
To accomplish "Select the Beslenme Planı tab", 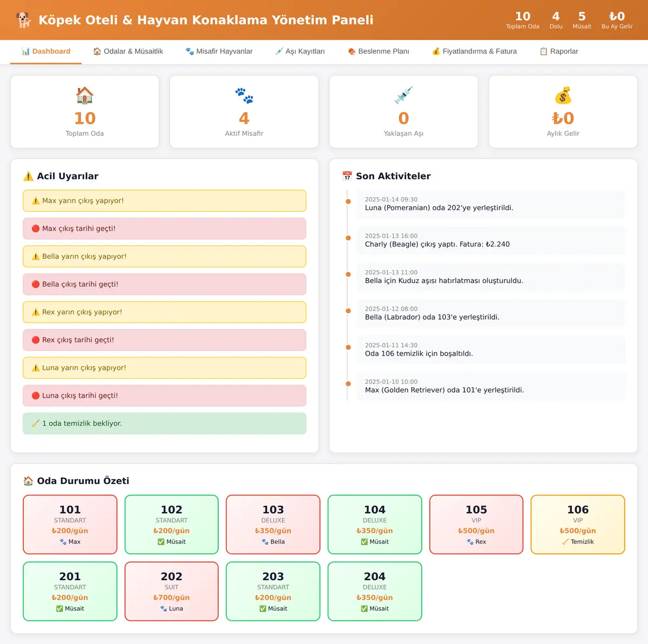I will click(379, 51).
